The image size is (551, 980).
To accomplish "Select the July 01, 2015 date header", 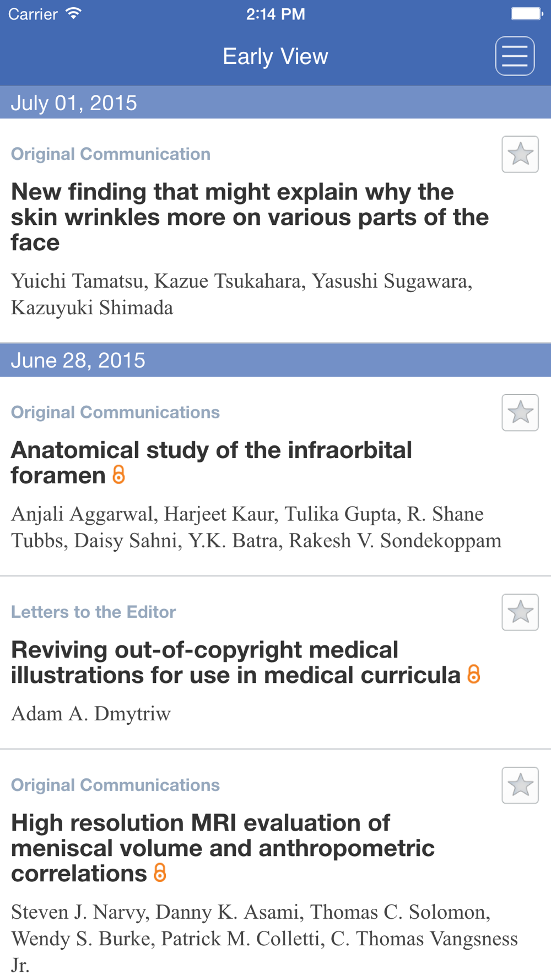I will [x=275, y=103].
